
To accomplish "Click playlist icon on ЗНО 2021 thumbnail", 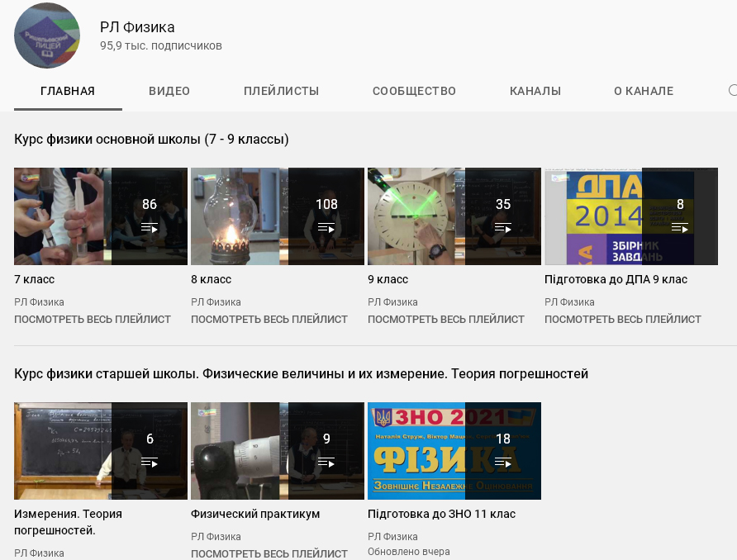I will [503, 463].
